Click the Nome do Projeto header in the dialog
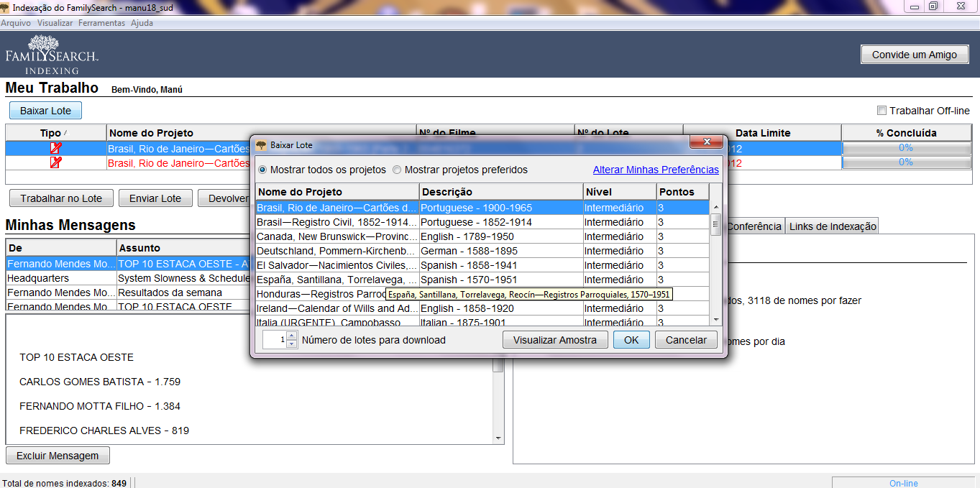 coord(337,192)
